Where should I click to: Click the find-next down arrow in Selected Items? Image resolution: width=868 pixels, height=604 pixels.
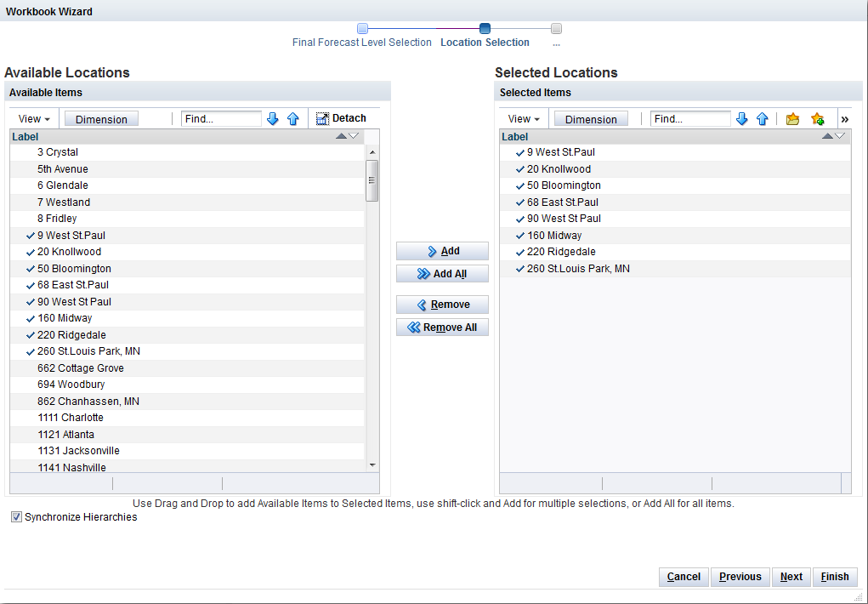pos(742,118)
